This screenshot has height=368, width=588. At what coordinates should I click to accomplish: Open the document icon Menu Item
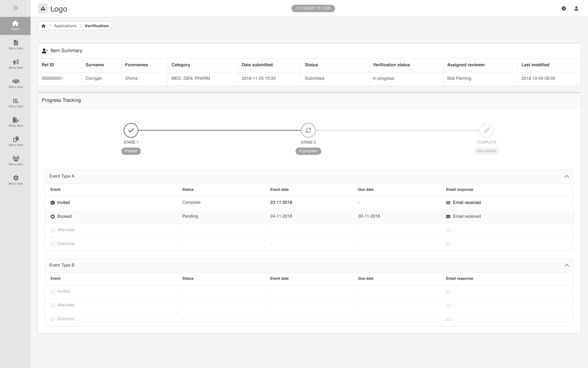pos(16,45)
